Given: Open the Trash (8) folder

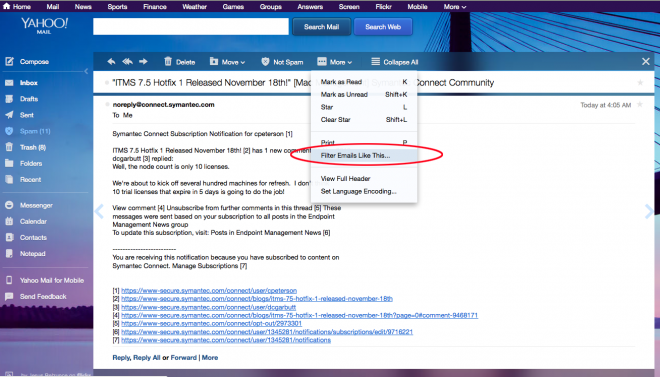Looking at the screenshot, I should pos(33,147).
